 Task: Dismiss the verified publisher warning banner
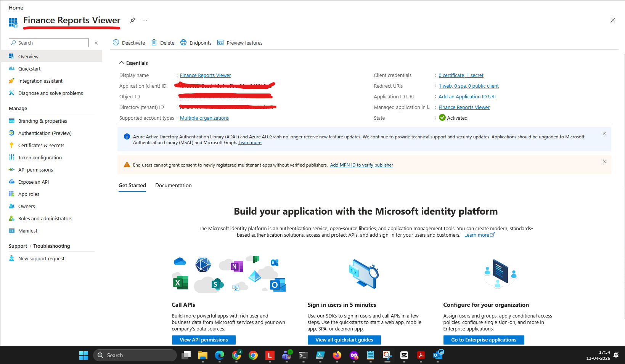[x=605, y=162]
